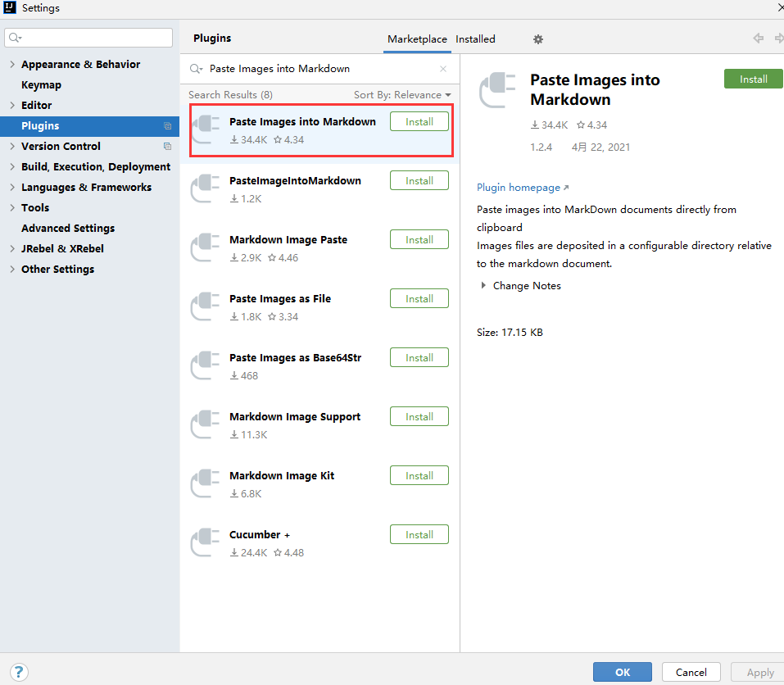Click the Paste Images as Base64Str plugin icon

(205, 365)
